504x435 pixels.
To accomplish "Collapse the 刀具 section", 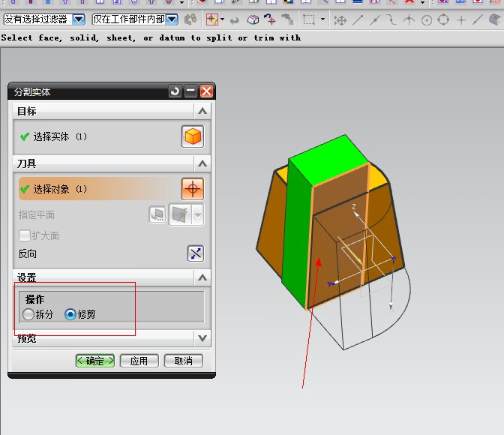I will click(x=202, y=163).
